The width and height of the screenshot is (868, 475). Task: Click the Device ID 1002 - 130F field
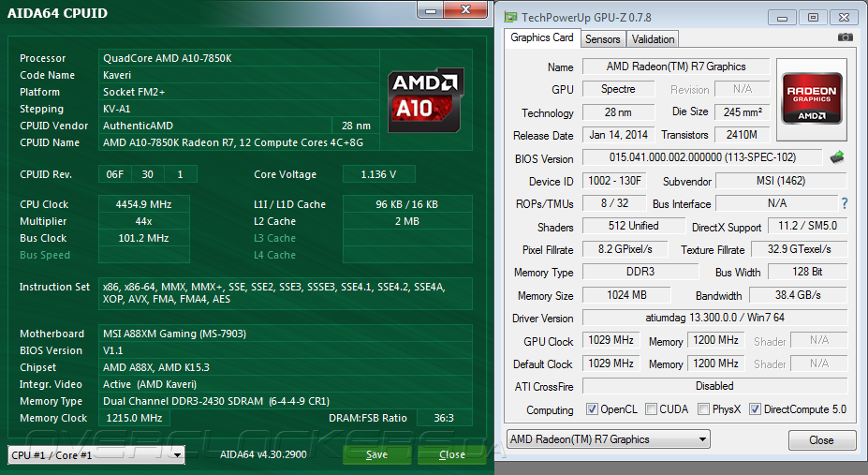click(614, 181)
